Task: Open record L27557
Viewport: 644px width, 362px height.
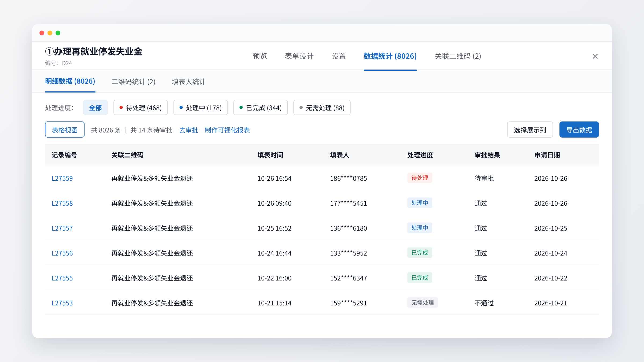Action: [x=62, y=228]
